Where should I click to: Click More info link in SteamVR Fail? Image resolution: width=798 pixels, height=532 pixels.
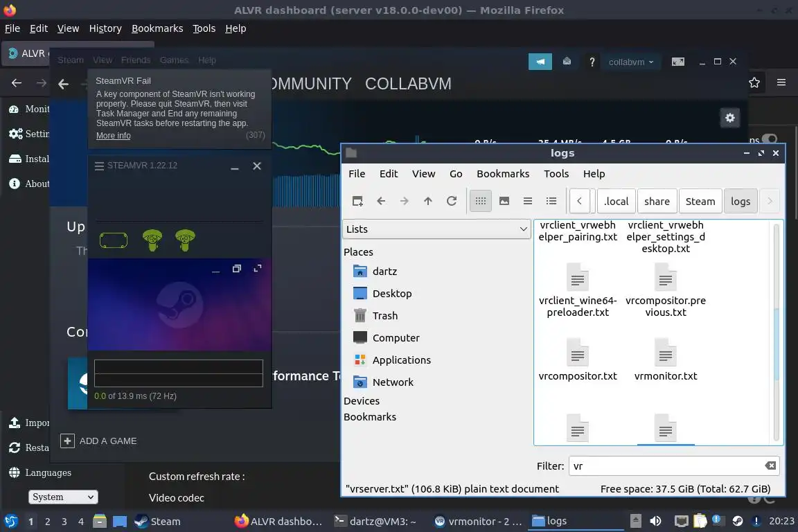(x=114, y=135)
